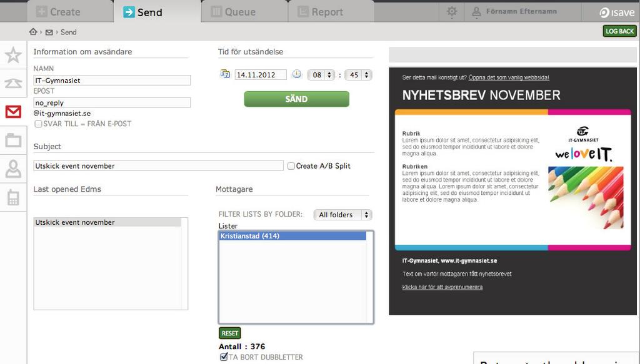Select the red mail sidebar icon
Image resolution: width=640 pixels, height=364 pixels.
(x=13, y=111)
